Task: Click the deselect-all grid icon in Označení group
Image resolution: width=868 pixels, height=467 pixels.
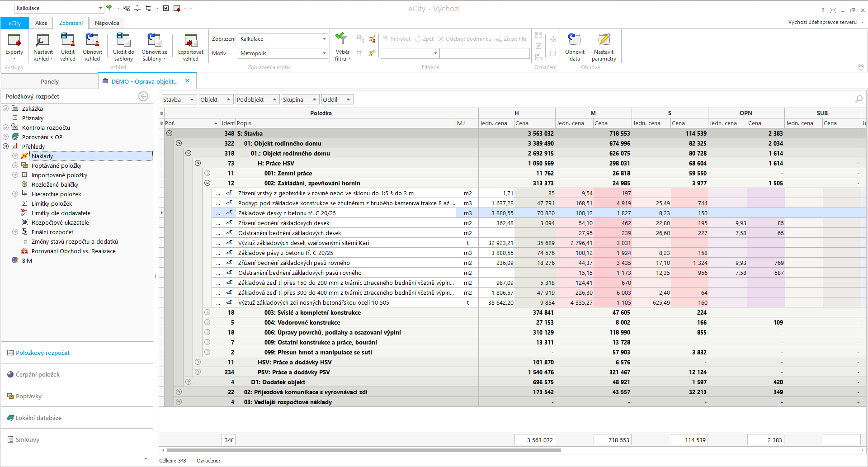Action: click(553, 39)
